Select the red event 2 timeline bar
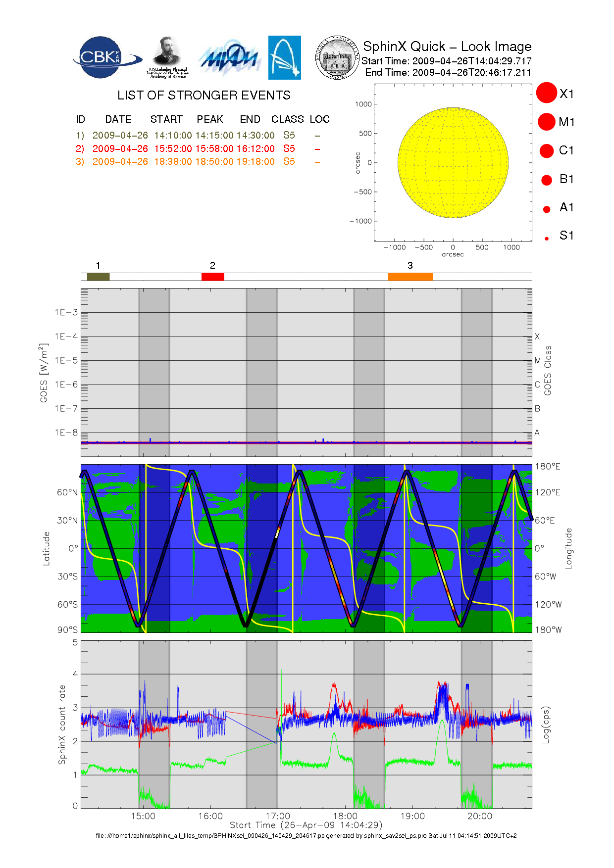The image size is (614, 868). [212, 277]
